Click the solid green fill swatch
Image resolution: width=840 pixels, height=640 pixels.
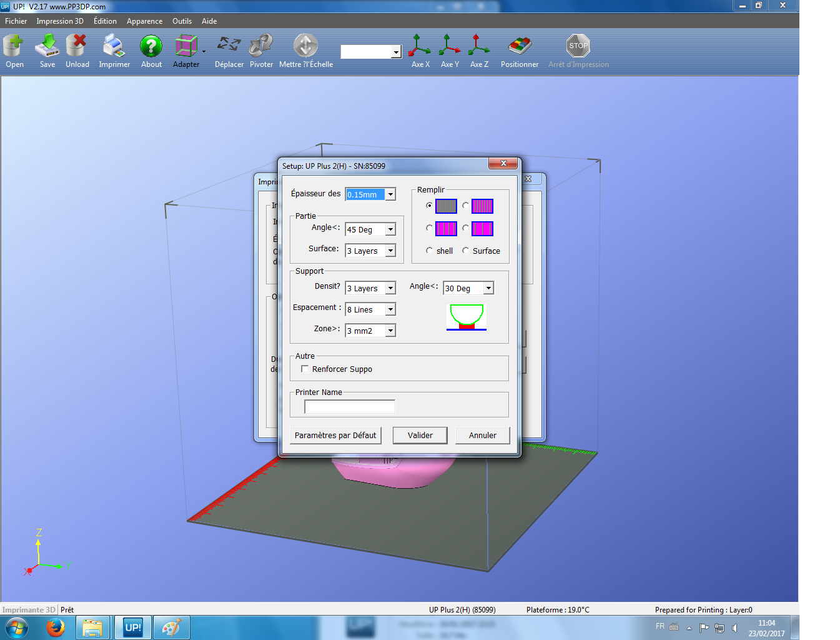(446, 206)
